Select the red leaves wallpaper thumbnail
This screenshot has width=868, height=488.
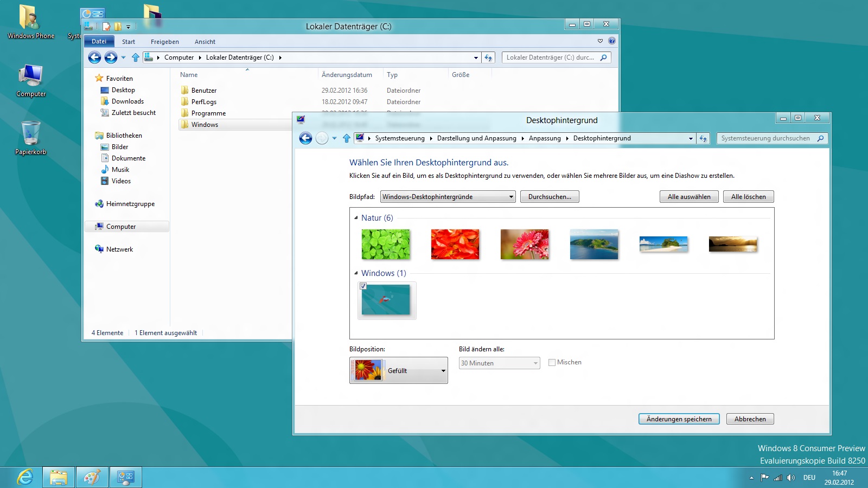455,244
